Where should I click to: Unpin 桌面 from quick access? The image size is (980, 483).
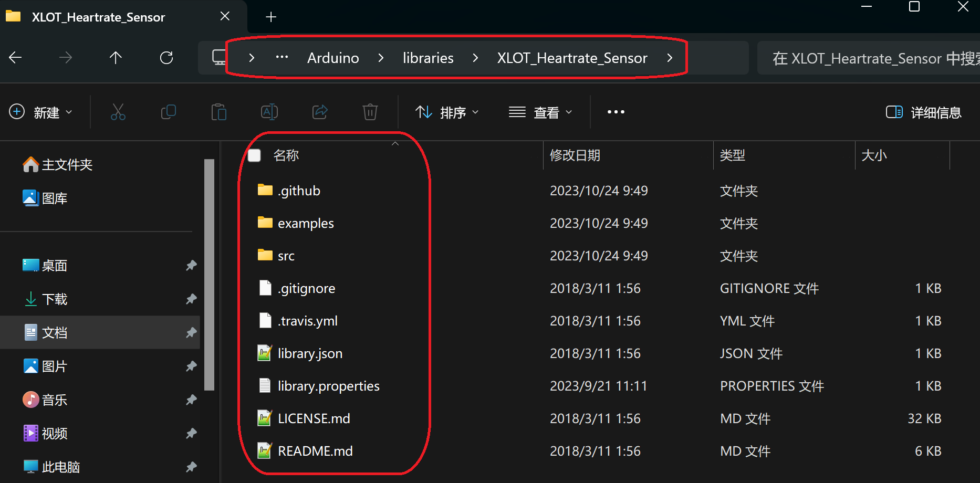point(191,266)
